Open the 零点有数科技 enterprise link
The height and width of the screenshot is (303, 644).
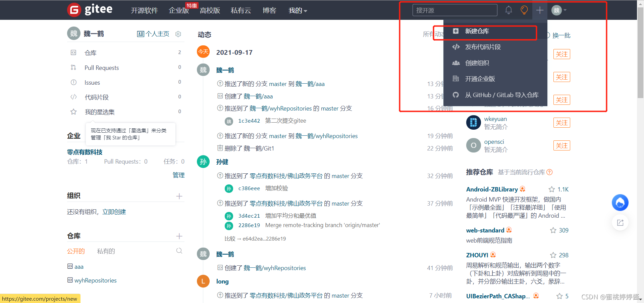(85, 152)
